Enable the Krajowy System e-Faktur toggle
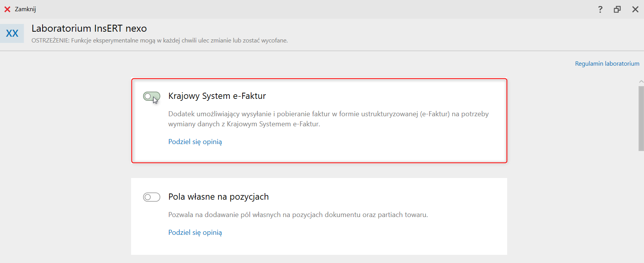Viewport: 644px width, 263px height. 151,96
